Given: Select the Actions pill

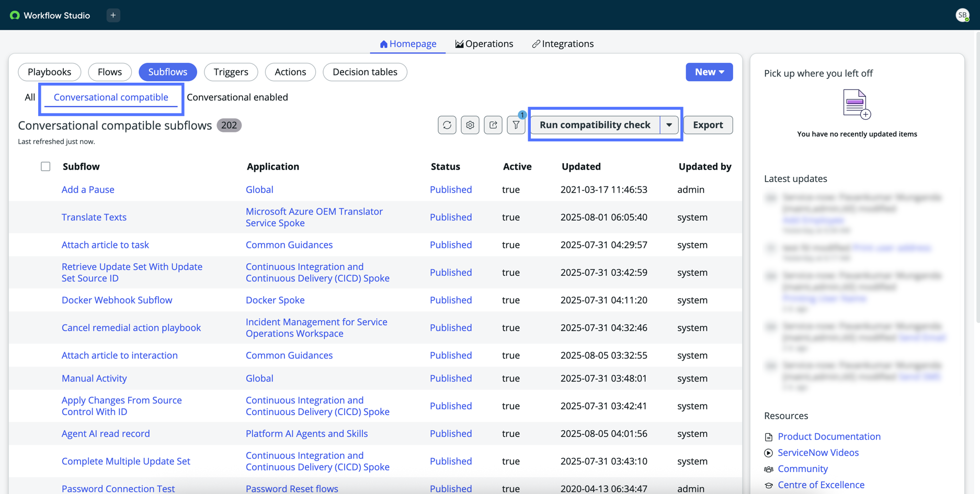Looking at the screenshot, I should pyautogui.click(x=290, y=72).
